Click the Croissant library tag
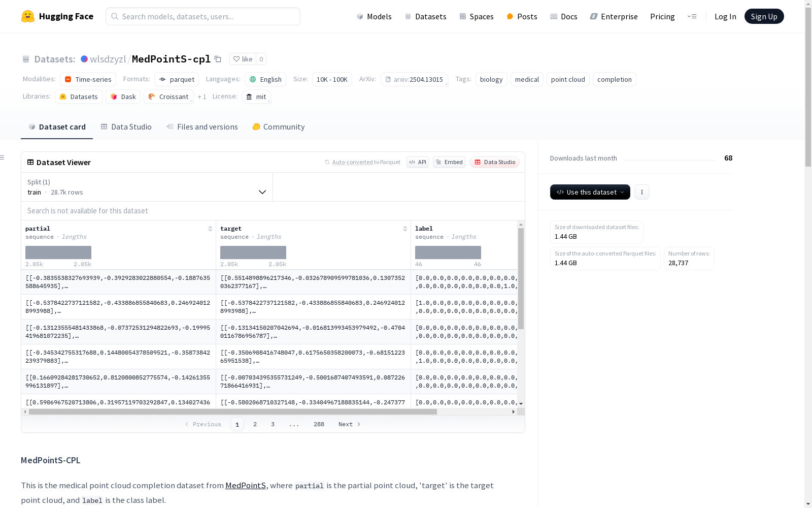 [x=168, y=97]
